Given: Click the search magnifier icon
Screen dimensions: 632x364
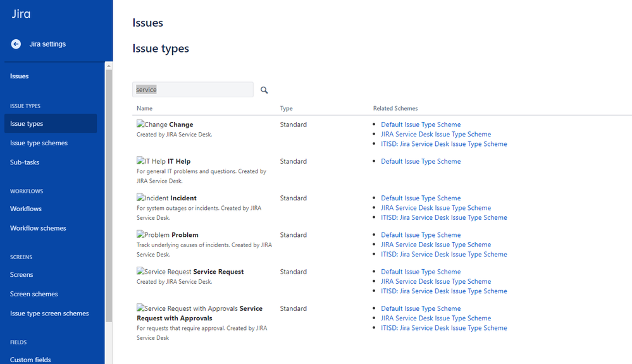Looking at the screenshot, I should 264,90.
